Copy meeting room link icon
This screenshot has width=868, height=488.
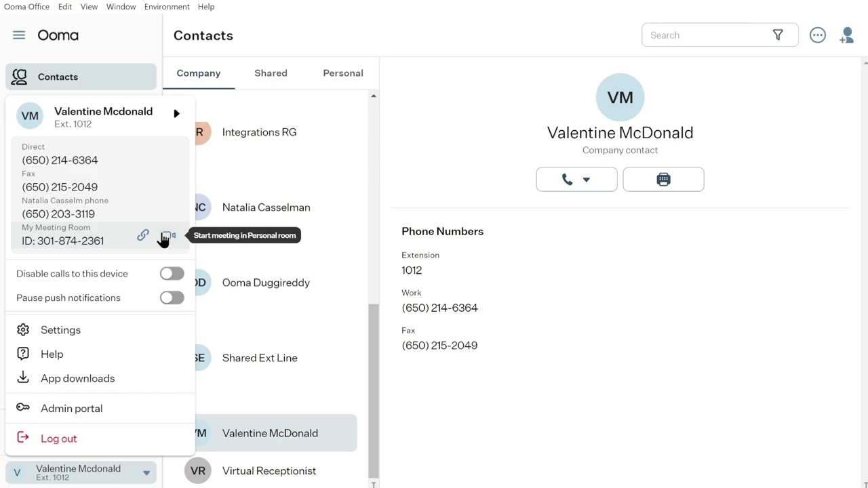point(142,235)
